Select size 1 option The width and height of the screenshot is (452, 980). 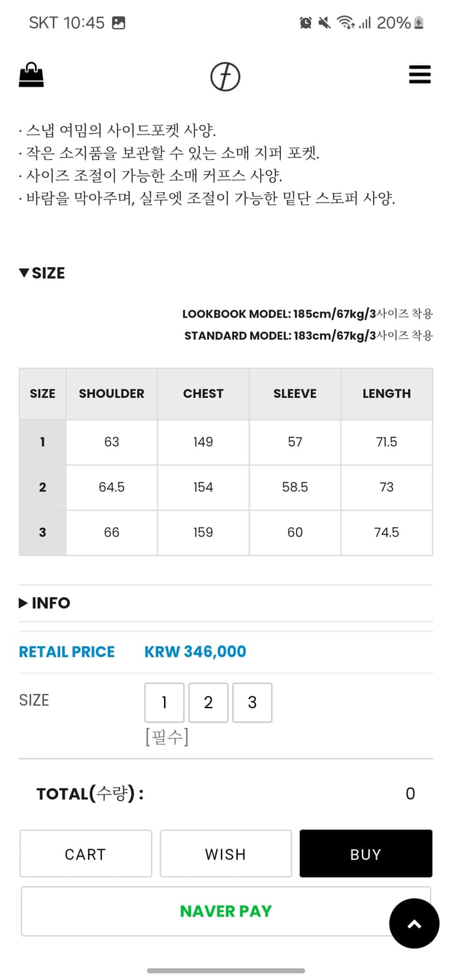(x=164, y=702)
